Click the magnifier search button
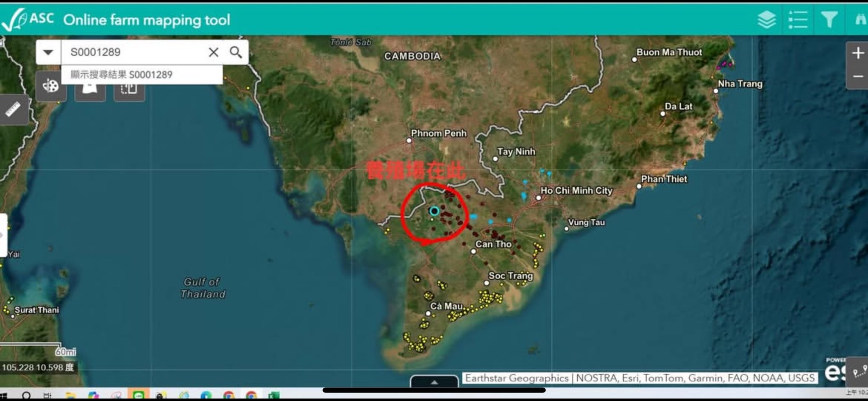Viewport: 868px width, 401px height. (236, 52)
